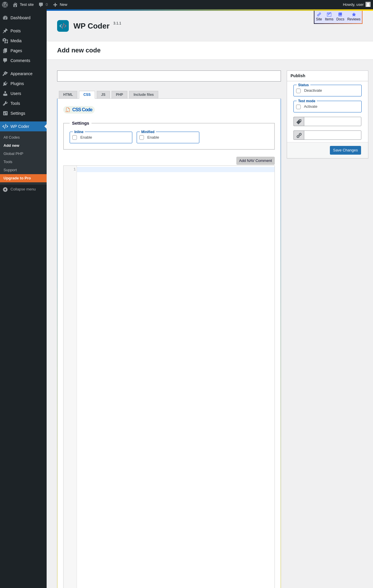Enable the Inline checkbox
Screen dimensions: 373x588
click(x=75, y=137)
